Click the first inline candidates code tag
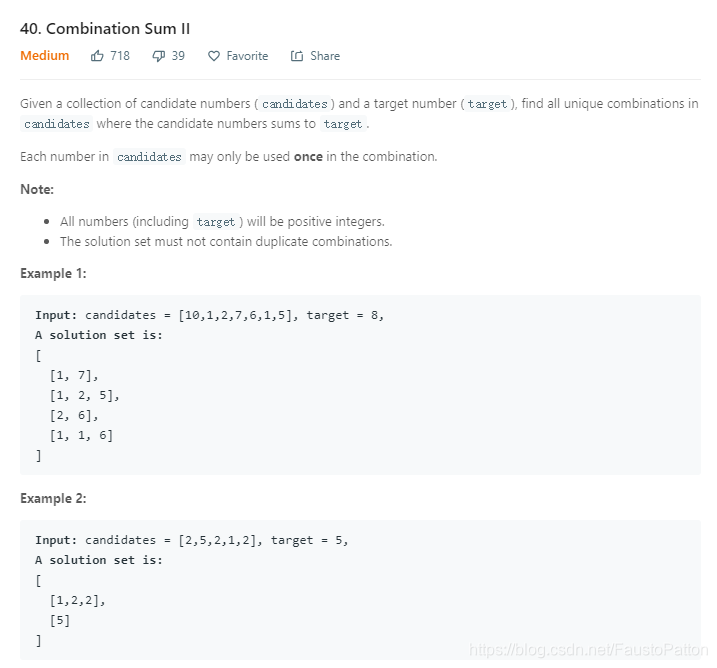Image resolution: width=717 pixels, height=668 pixels. pos(295,104)
